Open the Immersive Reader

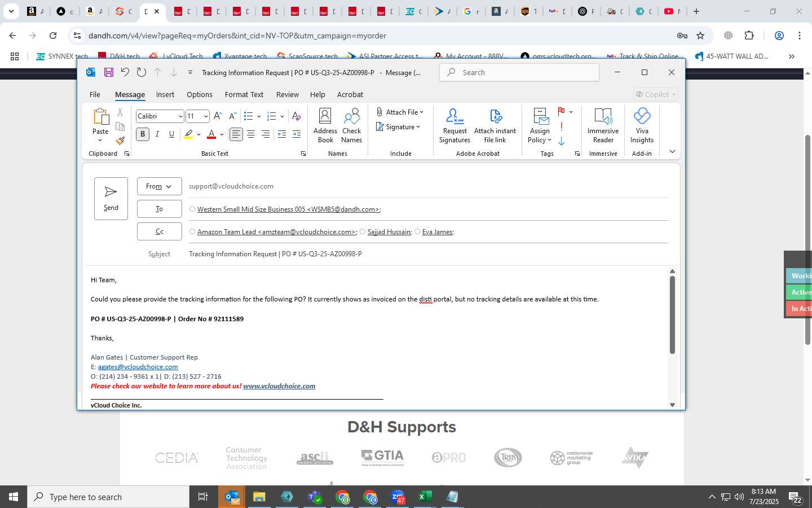(603, 126)
